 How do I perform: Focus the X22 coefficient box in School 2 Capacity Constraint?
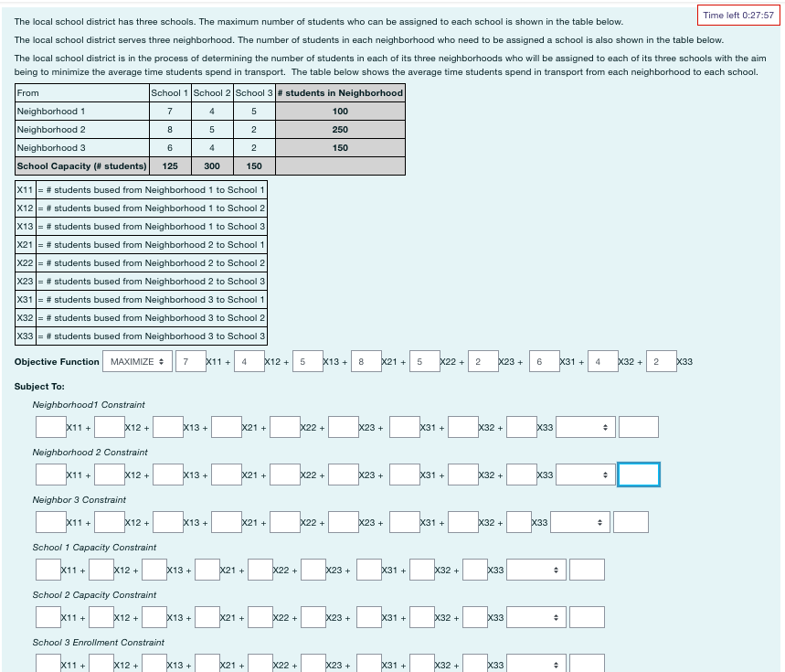click(260, 617)
